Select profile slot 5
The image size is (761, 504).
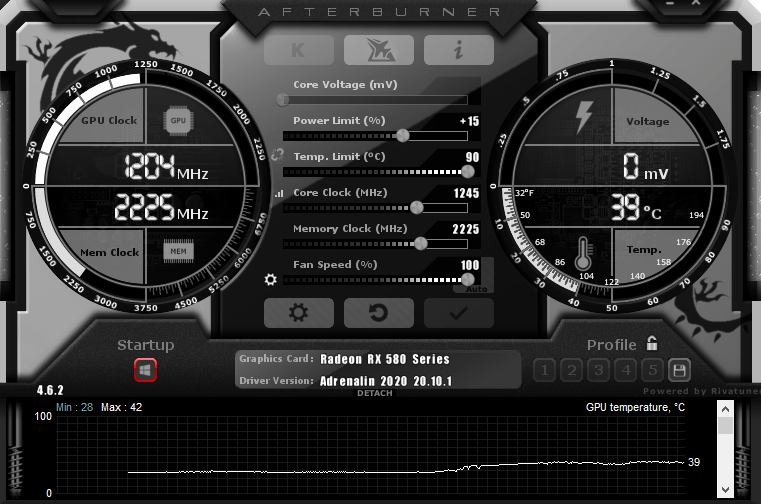[x=653, y=370]
